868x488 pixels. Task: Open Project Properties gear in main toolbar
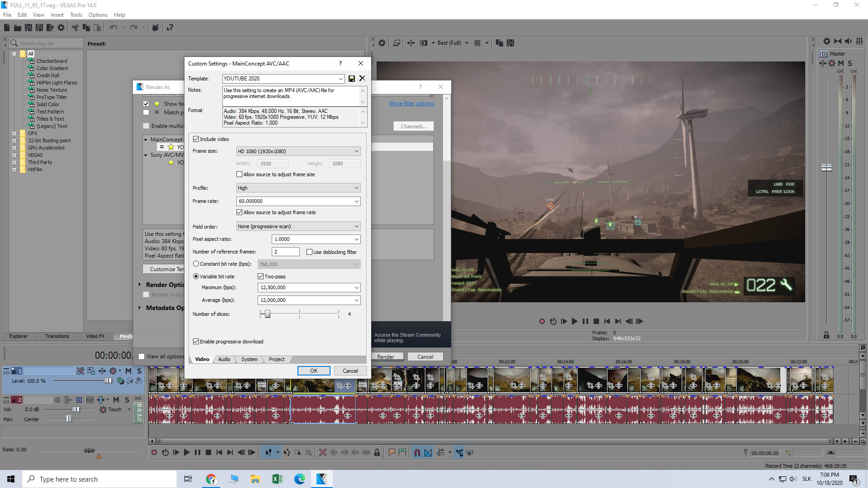61,28
